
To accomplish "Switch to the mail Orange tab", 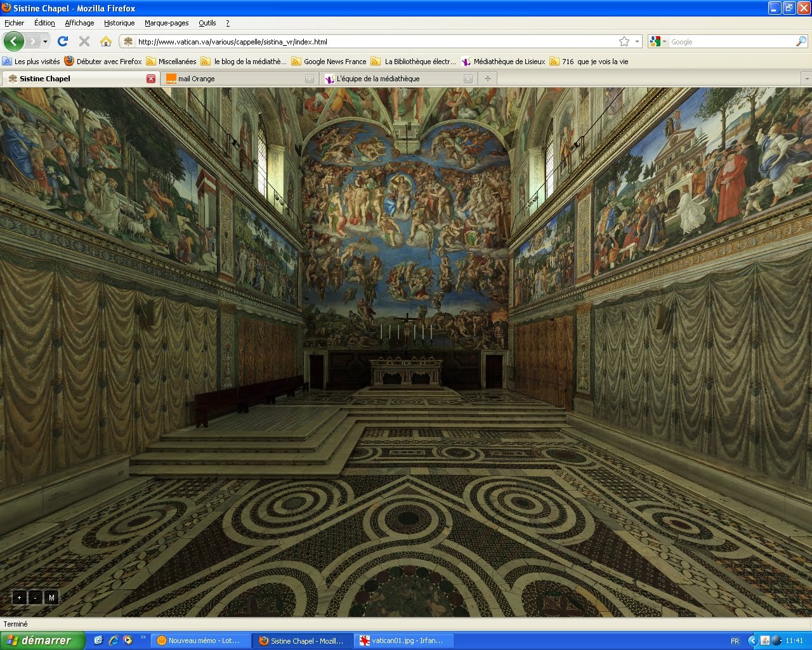I will [x=235, y=79].
